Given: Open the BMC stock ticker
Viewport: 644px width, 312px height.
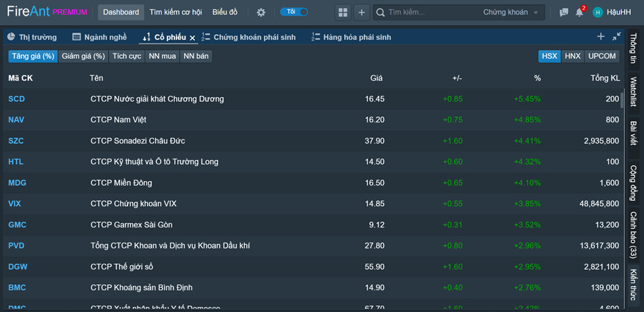Looking at the screenshot, I should click(x=17, y=288).
